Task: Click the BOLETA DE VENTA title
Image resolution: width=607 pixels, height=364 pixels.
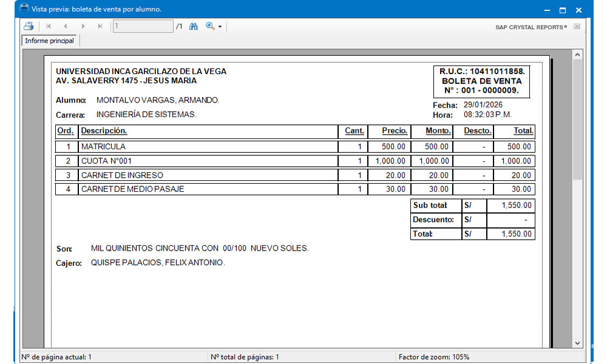Action: 482,81
